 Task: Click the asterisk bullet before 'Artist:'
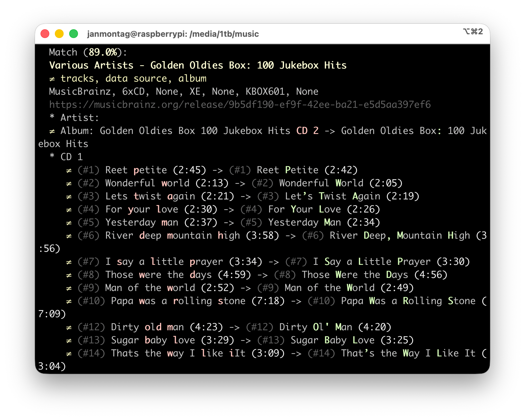coord(52,117)
